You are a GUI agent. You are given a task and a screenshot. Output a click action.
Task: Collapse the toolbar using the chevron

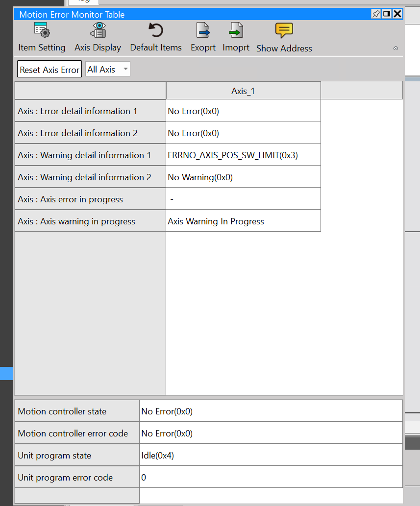395,48
